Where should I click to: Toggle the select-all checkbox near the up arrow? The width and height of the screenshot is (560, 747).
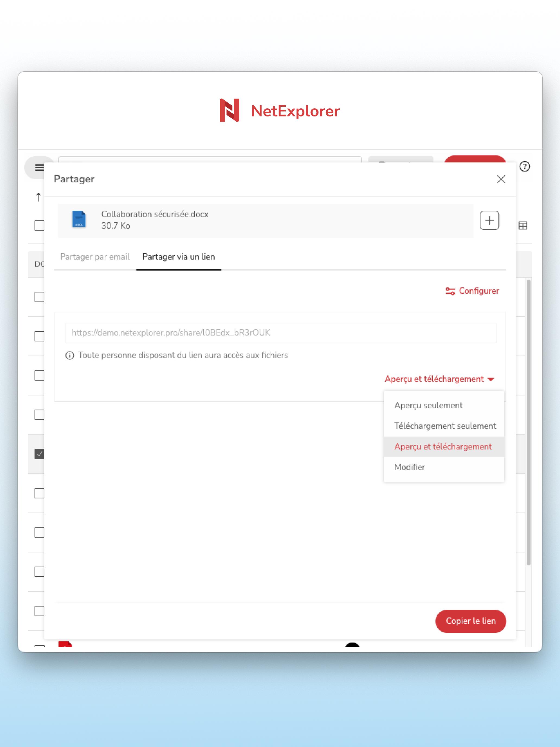point(39,225)
